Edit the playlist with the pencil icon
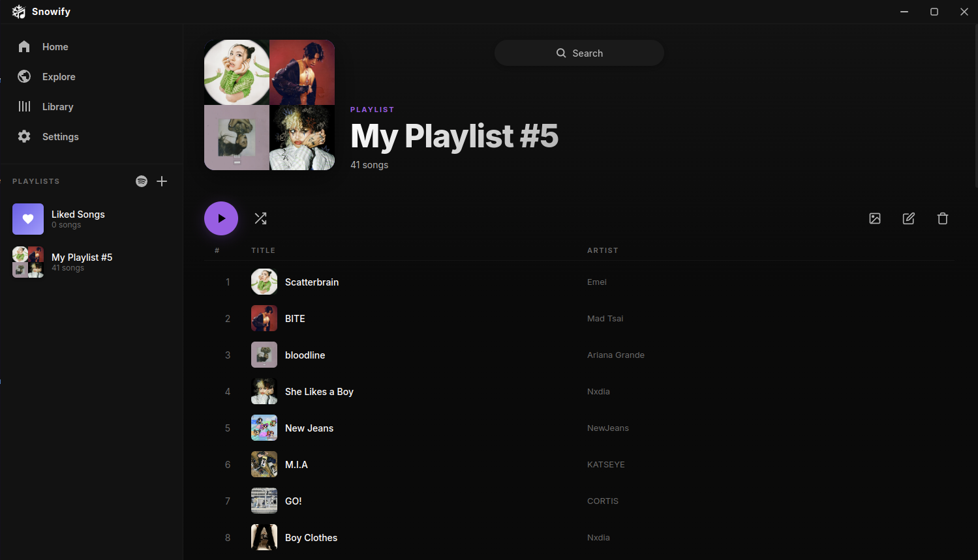 pyautogui.click(x=908, y=218)
